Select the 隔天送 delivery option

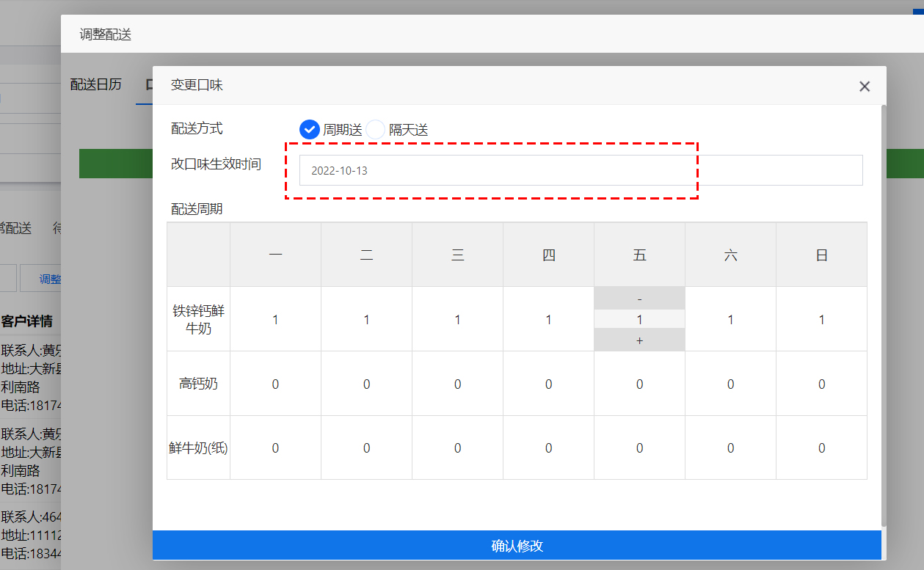click(x=376, y=130)
